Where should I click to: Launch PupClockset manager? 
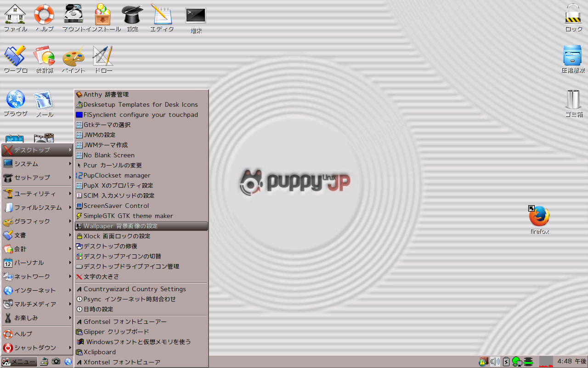(x=141, y=175)
